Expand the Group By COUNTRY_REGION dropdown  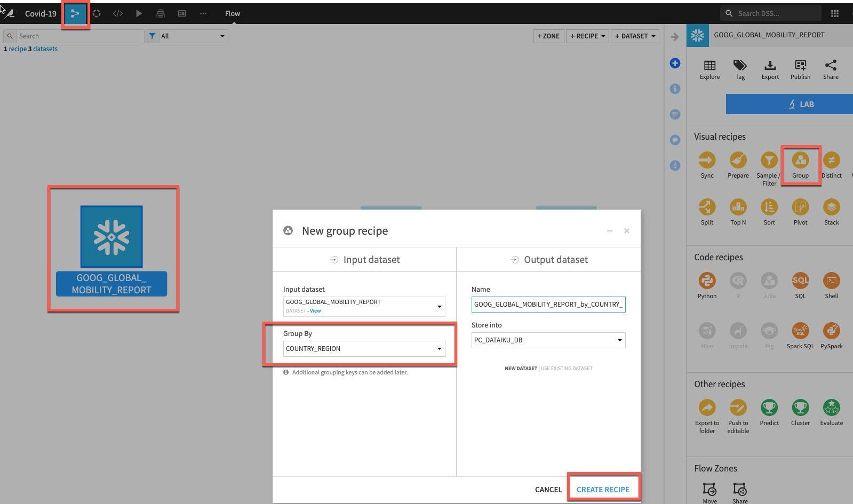click(364, 349)
